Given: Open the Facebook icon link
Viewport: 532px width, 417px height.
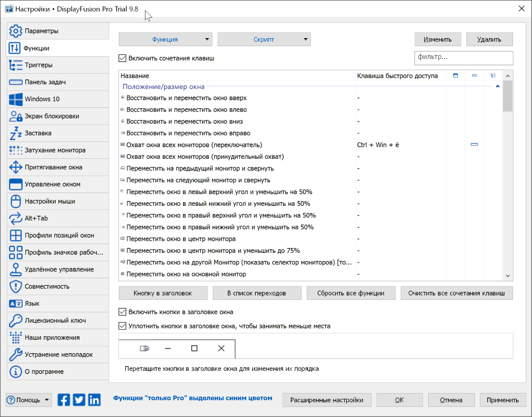Looking at the screenshot, I should (64, 400).
